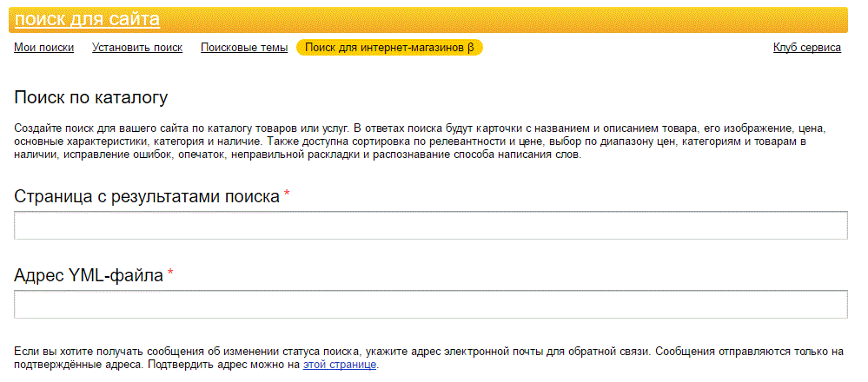Click the "Поиск по каталогу" heading
Screen dimensions: 868x382
coord(90,98)
